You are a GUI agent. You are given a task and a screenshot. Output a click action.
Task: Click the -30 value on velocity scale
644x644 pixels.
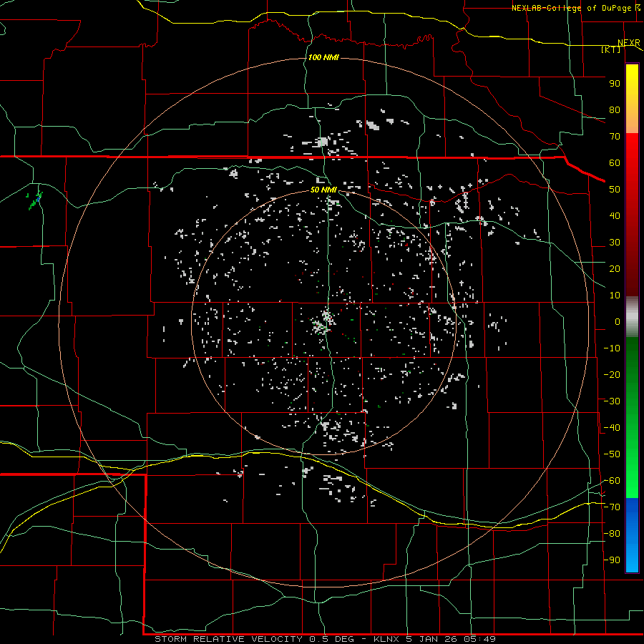(612, 401)
